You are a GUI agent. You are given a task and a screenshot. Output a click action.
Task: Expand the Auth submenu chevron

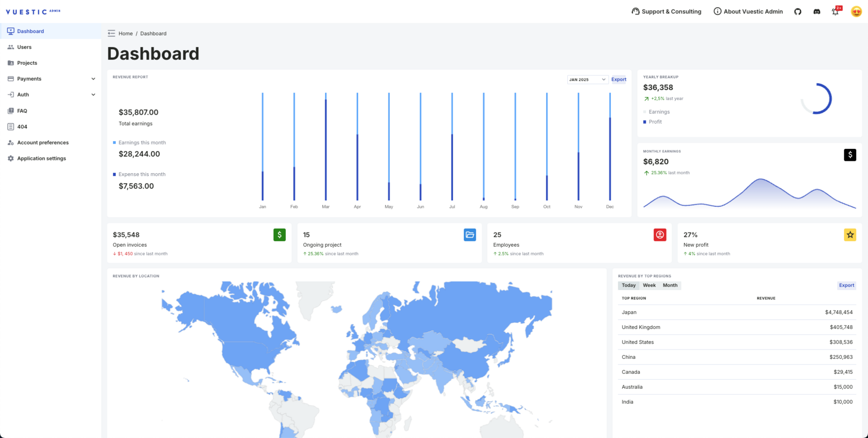pos(94,95)
